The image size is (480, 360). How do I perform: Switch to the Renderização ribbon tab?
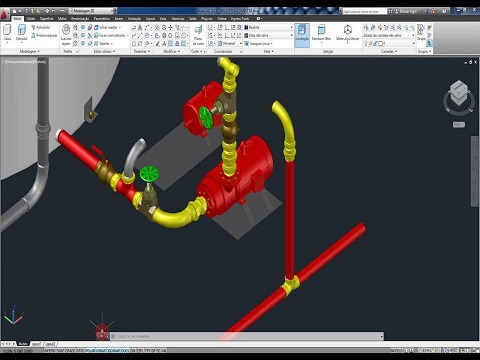80,19
